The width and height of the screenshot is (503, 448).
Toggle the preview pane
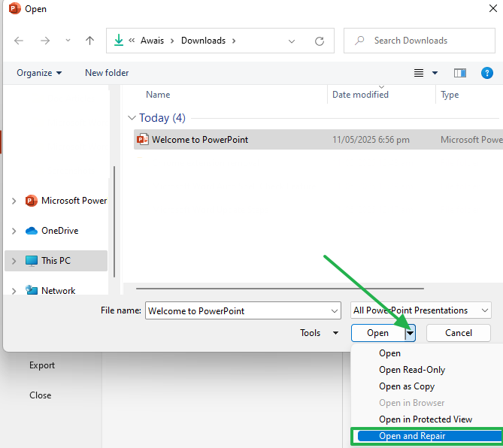459,73
